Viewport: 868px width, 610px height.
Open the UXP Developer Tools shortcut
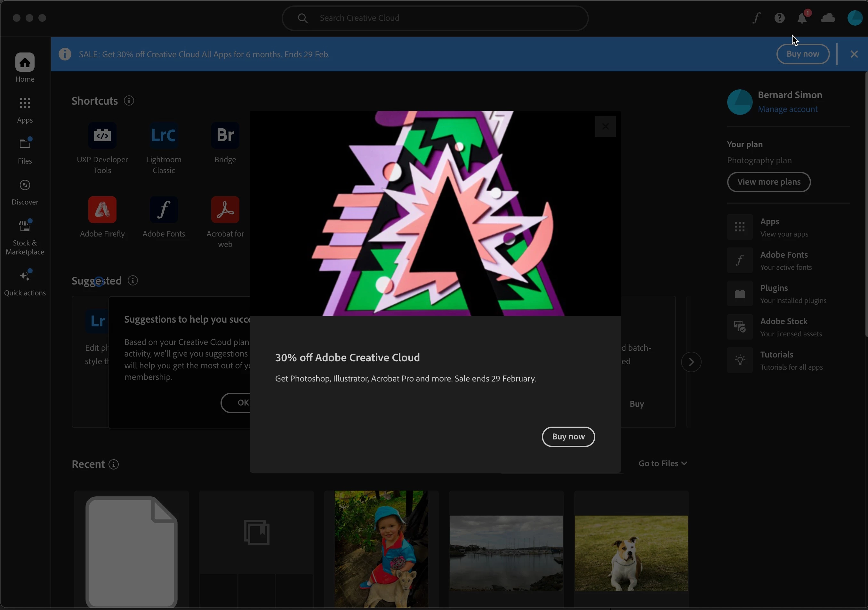tap(102, 135)
